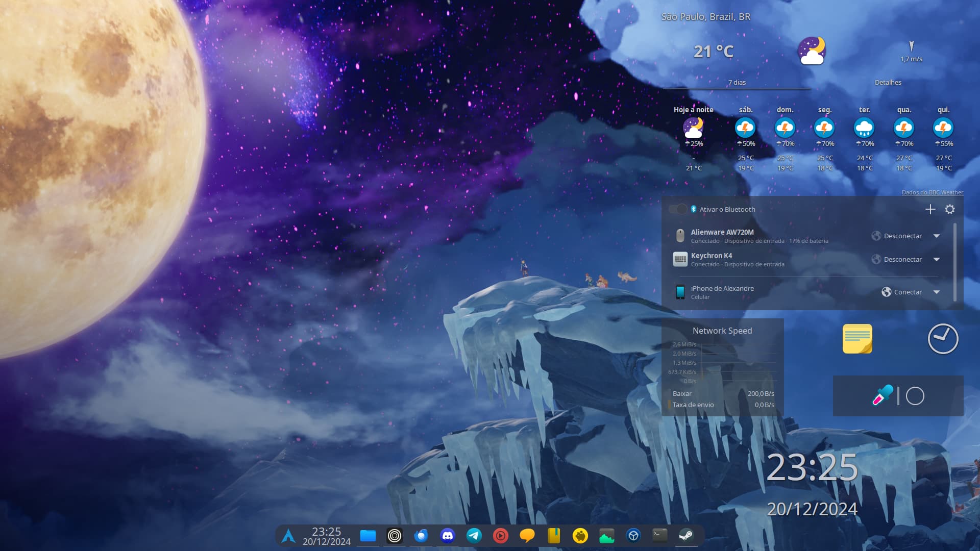The image size is (980, 551).
Task: Click the circular color swatch in picker widget
Action: coord(915,396)
